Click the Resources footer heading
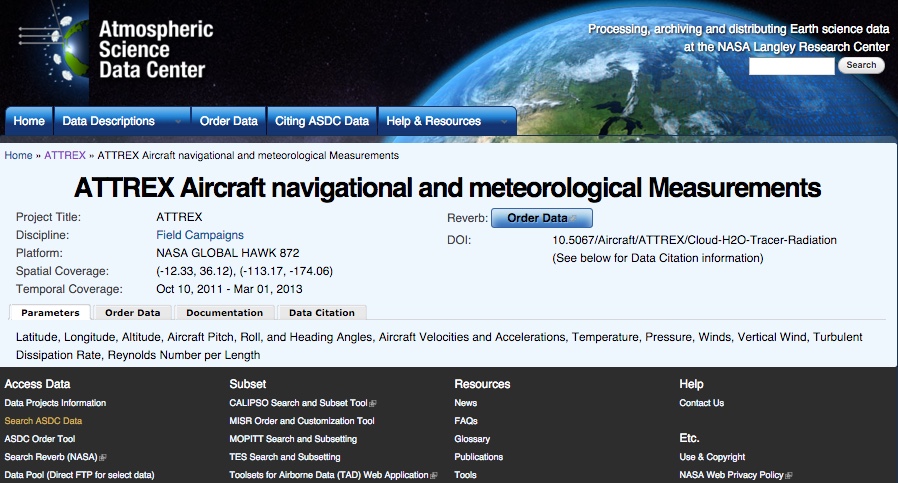 pyautogui.click(x=482, y=384)
